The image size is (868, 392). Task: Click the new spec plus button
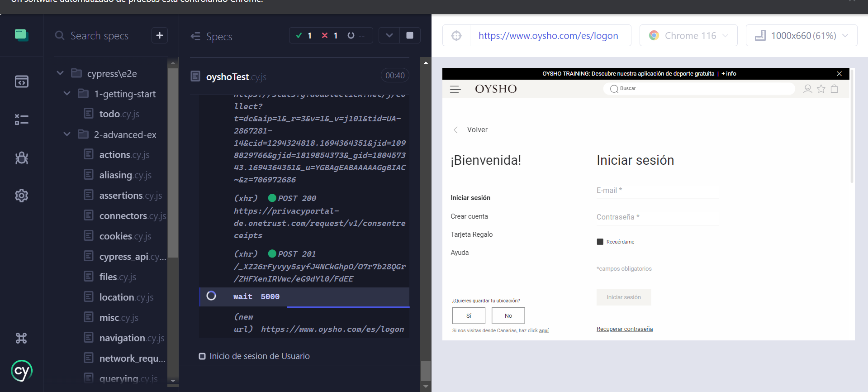160,35
